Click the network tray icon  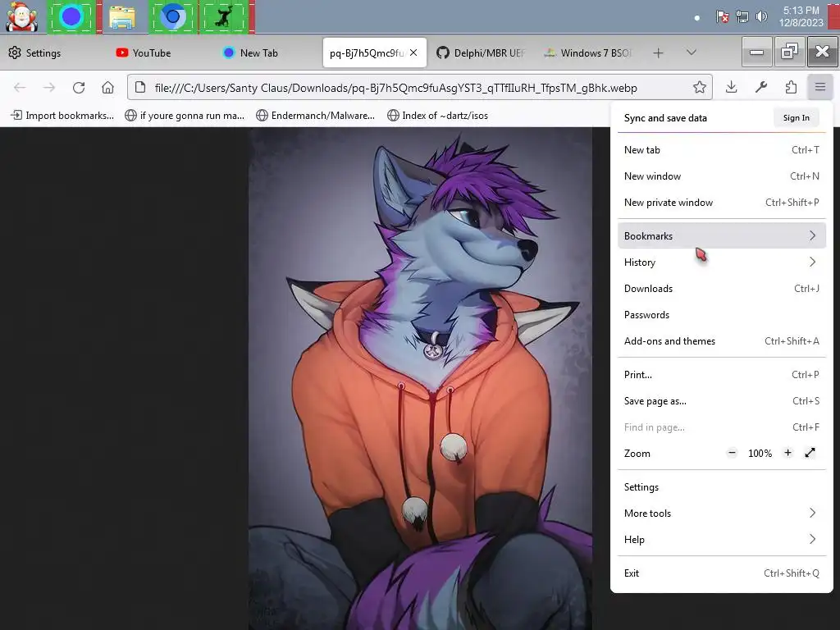coord(742,16)
